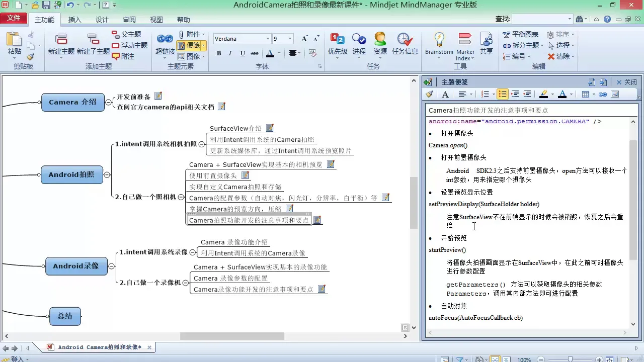Open file using the folder icon
644x362 pixels.
(x=35, y=6)
